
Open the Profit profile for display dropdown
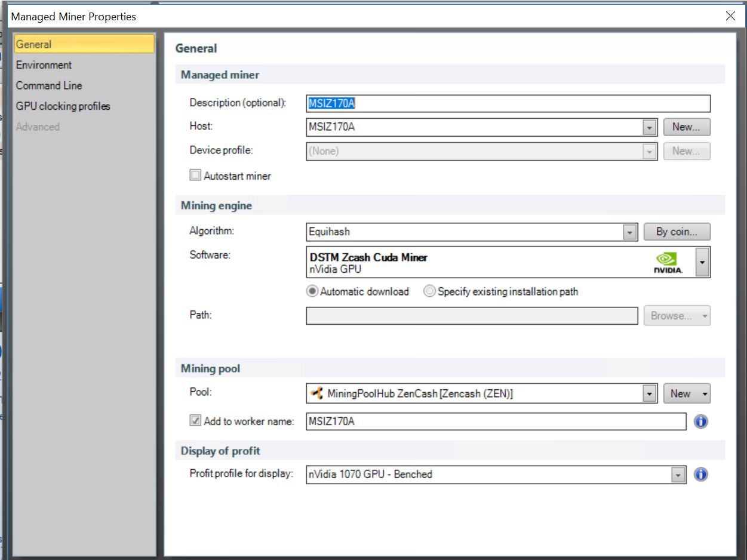click(678, 475)
